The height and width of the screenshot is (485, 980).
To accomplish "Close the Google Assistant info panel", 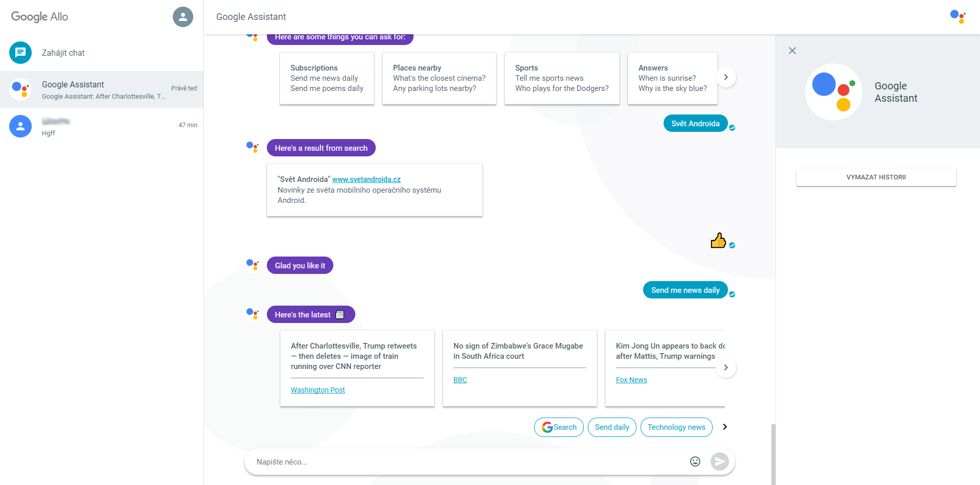I will [792, 51].
